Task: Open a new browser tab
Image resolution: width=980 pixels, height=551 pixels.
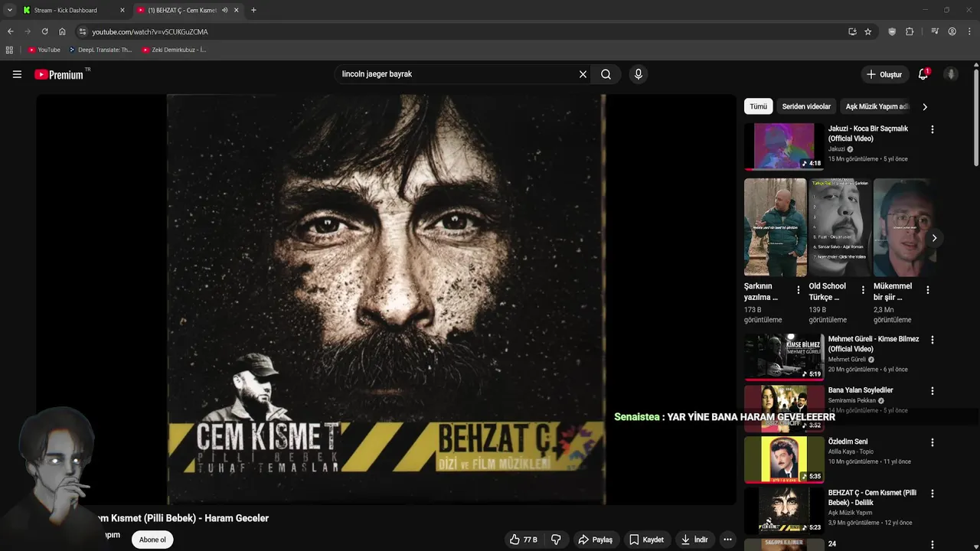Action: coord(253,10)
